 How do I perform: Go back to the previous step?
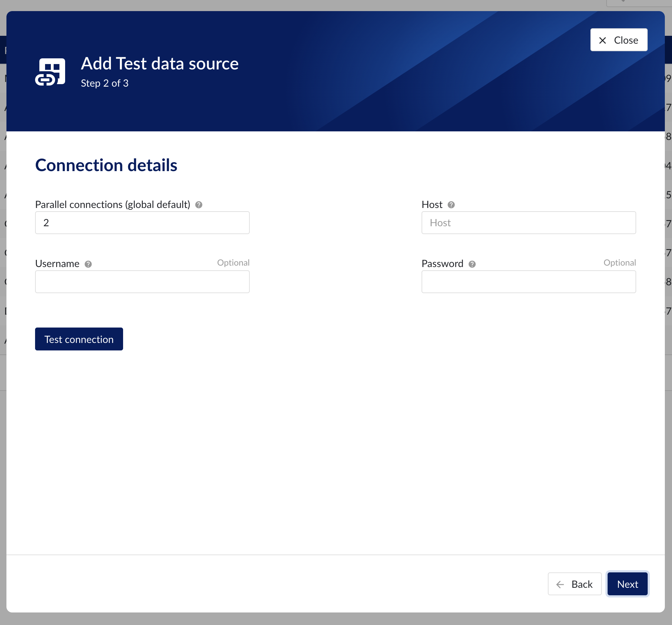click(574, 584)
